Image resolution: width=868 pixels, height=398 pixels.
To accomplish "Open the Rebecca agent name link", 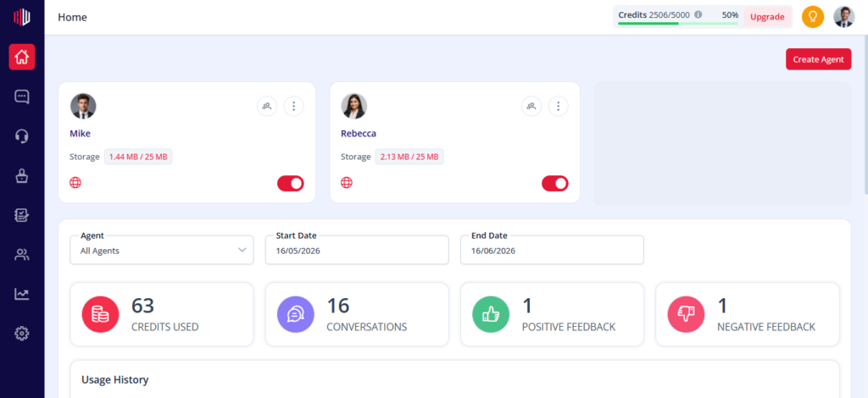I will pos(359,133).
